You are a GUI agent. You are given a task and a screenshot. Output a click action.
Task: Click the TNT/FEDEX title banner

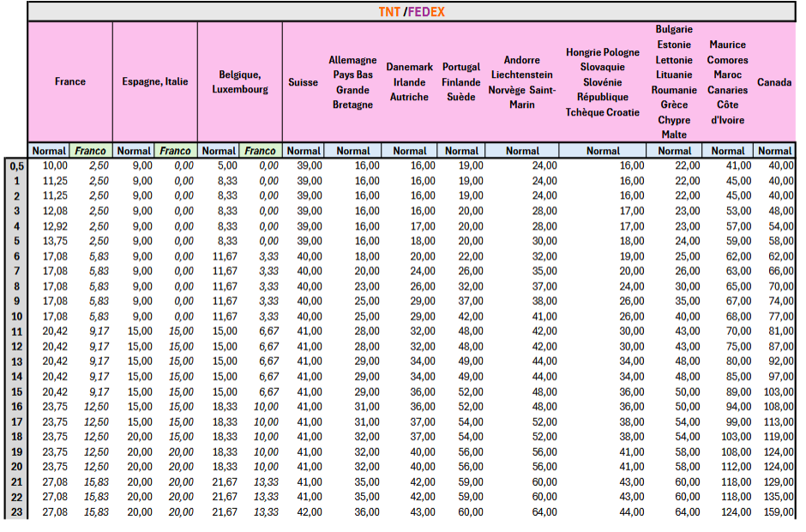pos(412,12)
